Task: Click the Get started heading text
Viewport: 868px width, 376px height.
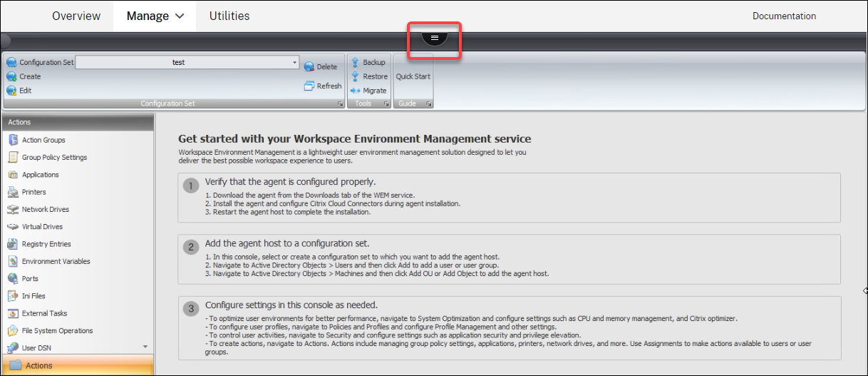Action: point(355,138)
